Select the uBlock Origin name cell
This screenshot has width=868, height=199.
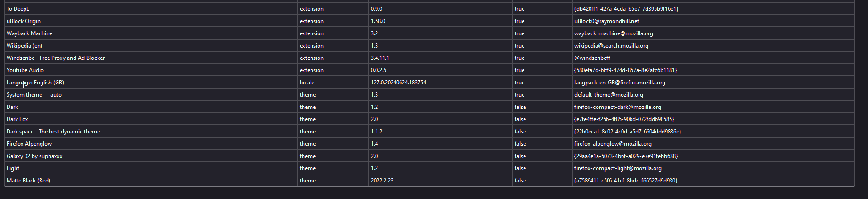pyautogui.click(x=151, y=21)
